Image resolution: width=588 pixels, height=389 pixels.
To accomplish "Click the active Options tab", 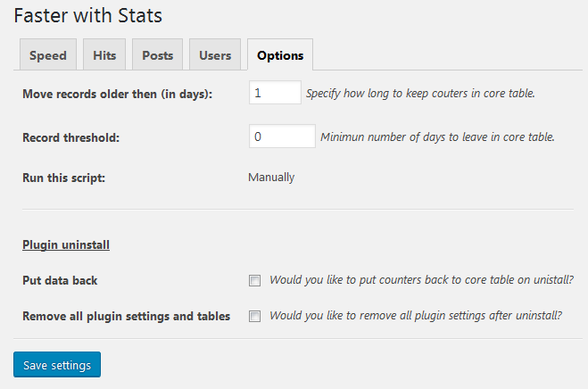I will pos(280,54).
